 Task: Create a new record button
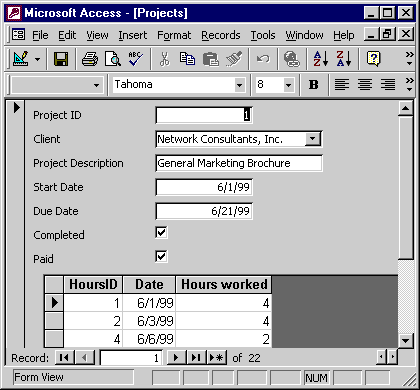coord(217,358)
